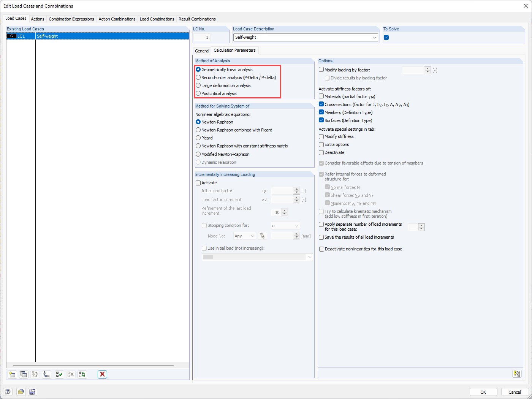
Task: Open the Load Combinations tab
Action: (157, 19)
